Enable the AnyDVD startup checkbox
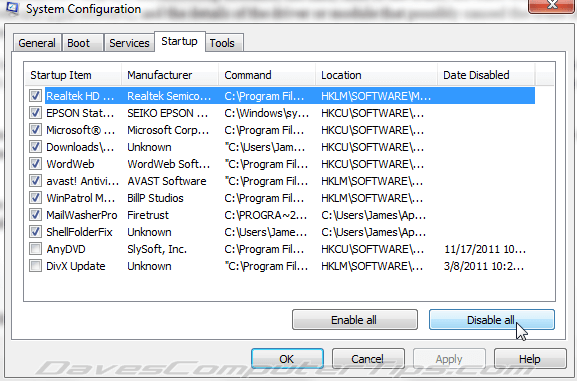The height and width of the screenshot is (381, 577). tap(35, 249)
